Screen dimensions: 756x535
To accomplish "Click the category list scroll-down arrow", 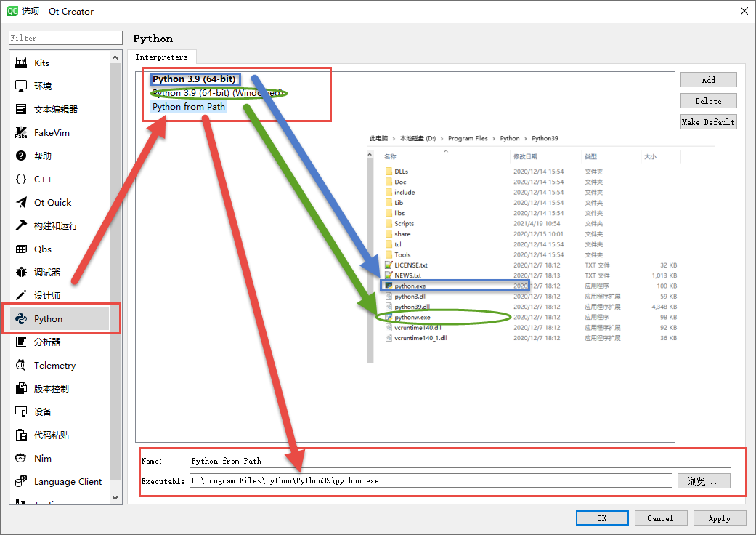I will [x=115, y=497].
